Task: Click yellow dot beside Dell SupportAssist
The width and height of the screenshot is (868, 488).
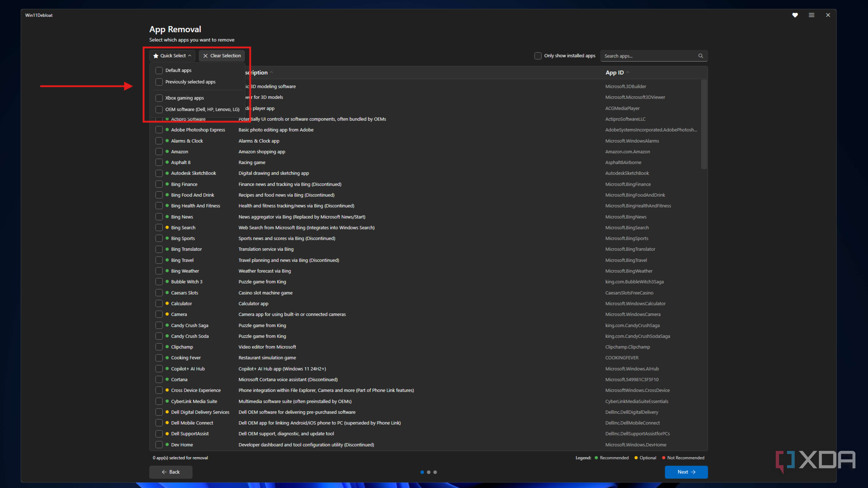Action: tap(167, 434)
